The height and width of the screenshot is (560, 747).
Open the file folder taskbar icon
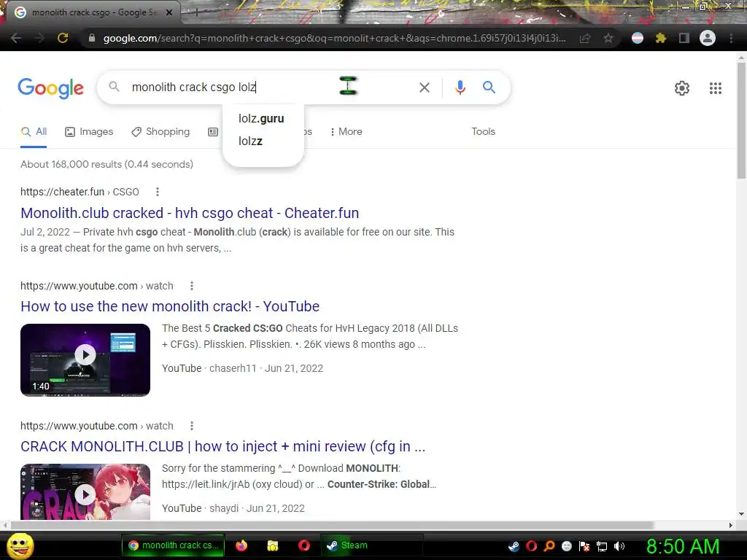pyautogui.click(x=273, y=545)
